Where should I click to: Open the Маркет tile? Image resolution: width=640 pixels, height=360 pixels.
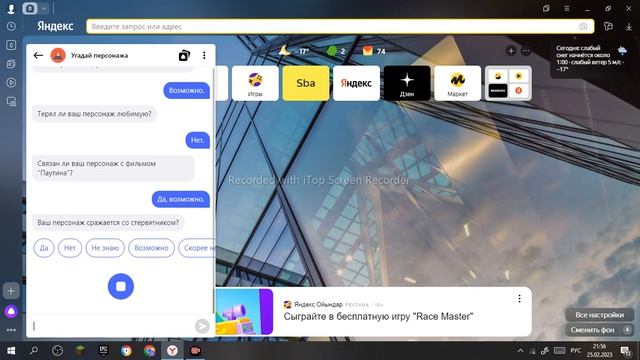pos(458,83)
